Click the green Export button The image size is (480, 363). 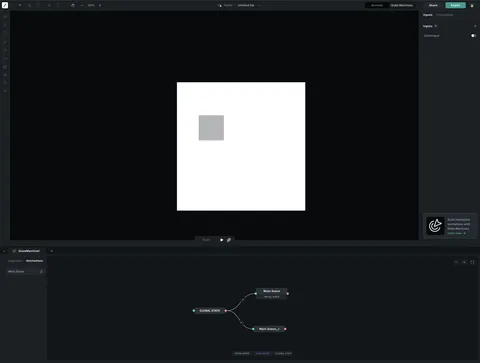455,5
